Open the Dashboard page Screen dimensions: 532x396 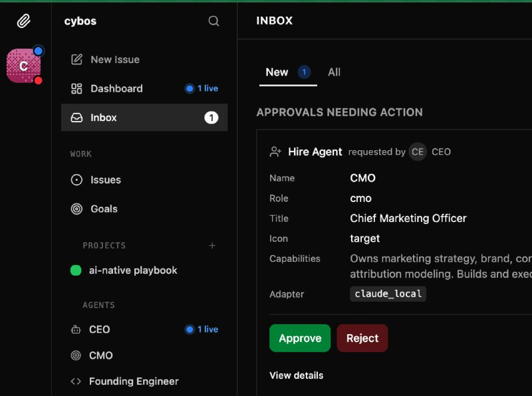[x=116, y=88]
